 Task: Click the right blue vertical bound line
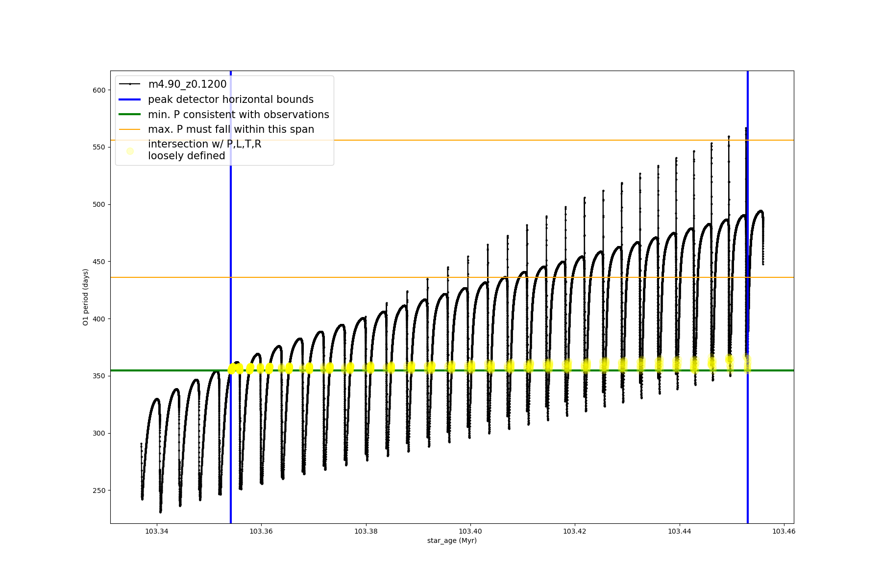pyautogui.click(x=748, y=441)
